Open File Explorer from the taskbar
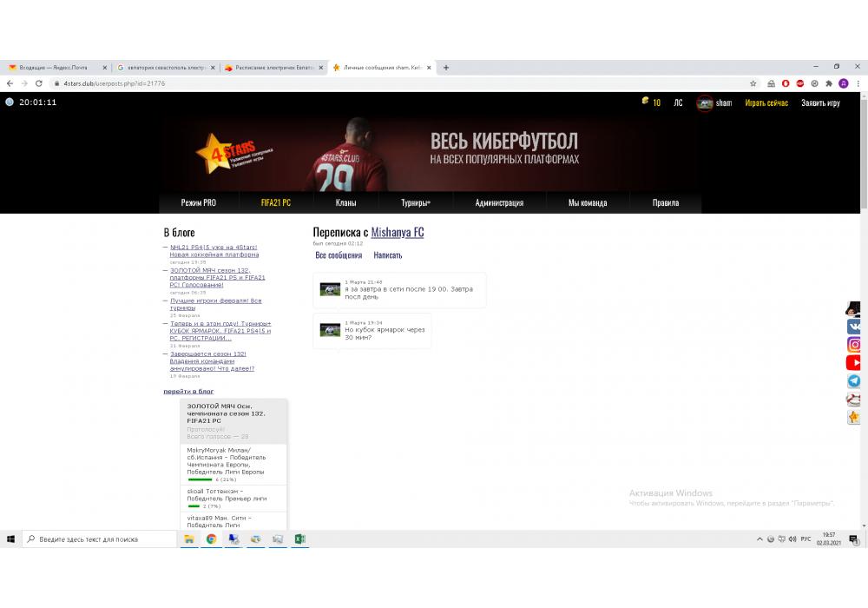The image size is (868, 608). coord(188,539)
